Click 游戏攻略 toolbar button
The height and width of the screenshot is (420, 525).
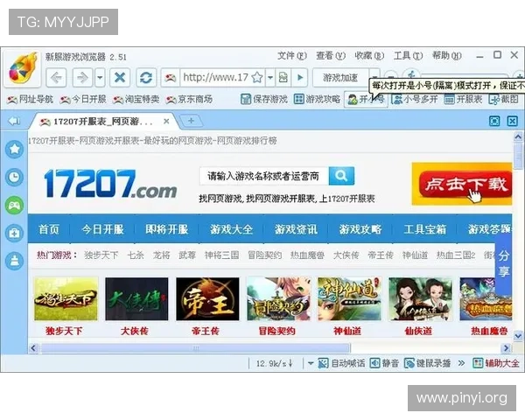(317, 99)
